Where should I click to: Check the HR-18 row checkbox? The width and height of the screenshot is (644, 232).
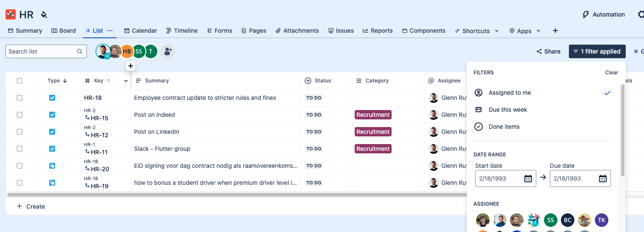[x=20, y=98]
